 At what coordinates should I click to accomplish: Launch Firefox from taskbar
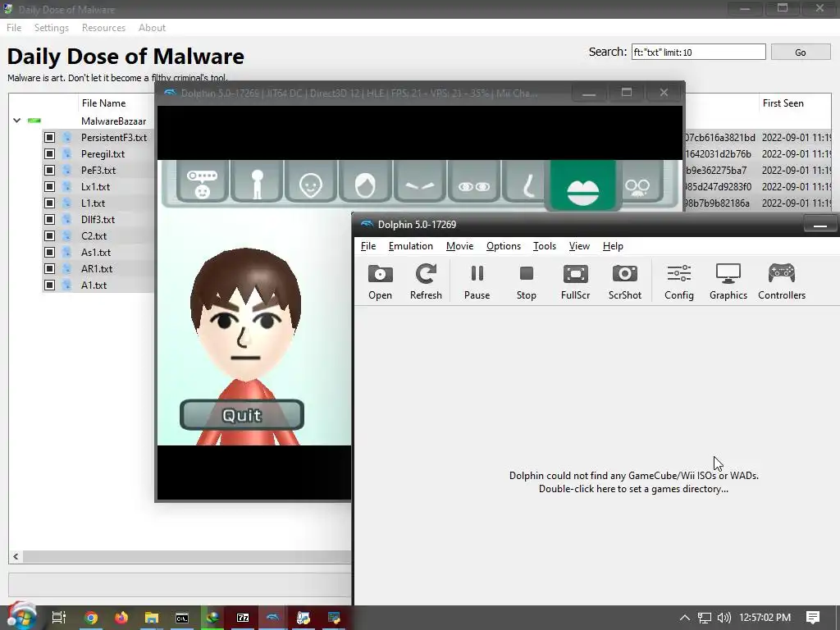pos(121,618)
